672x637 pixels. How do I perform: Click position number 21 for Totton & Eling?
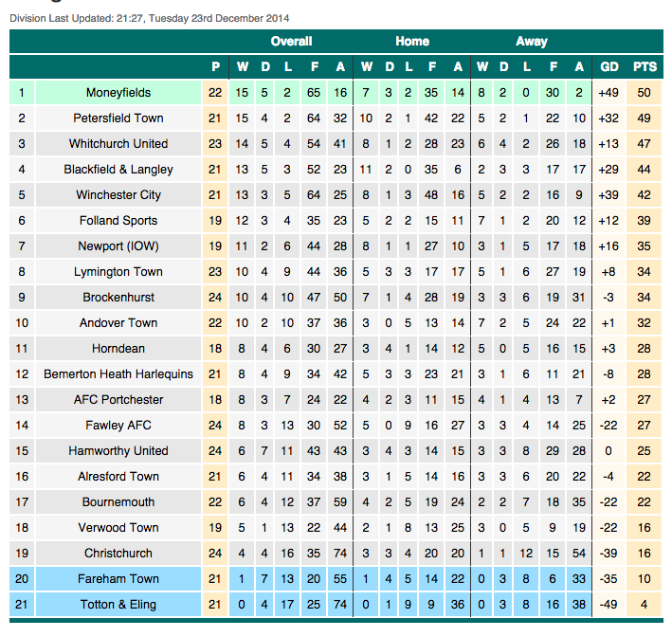22,605
